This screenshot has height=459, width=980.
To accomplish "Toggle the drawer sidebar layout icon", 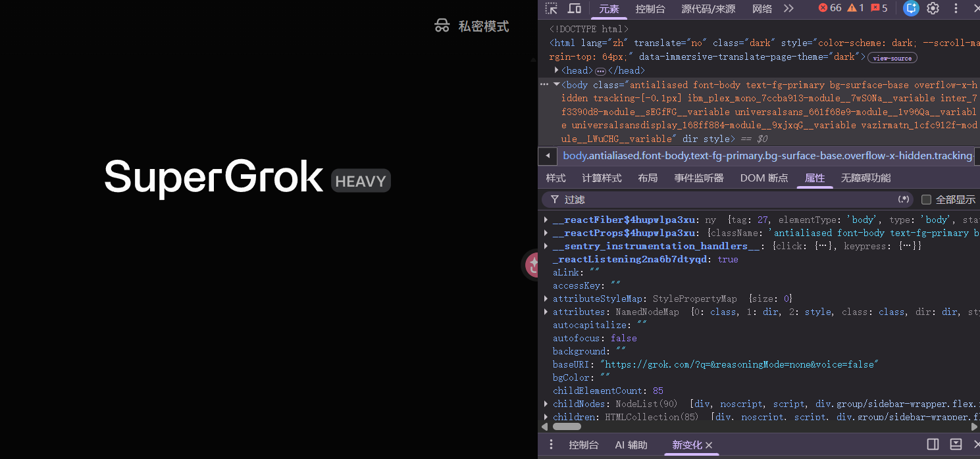I will coord(933,445).
